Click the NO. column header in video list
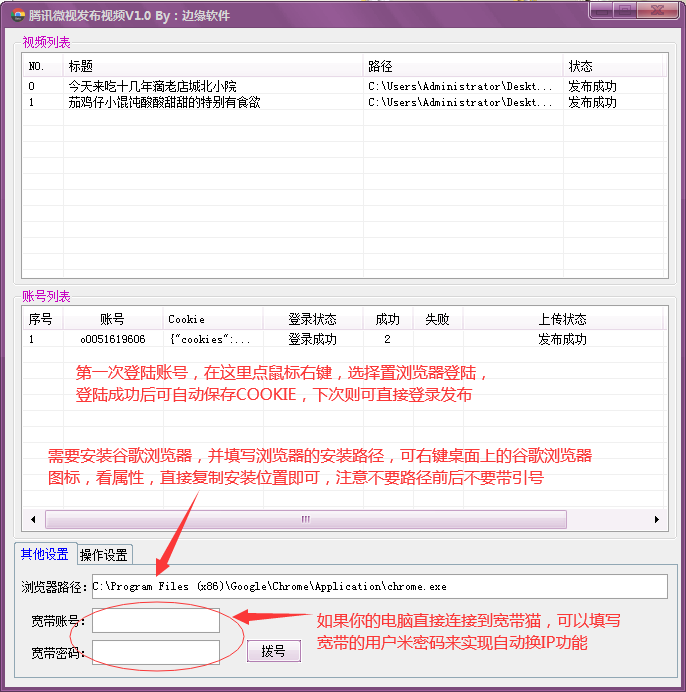 [43, 66]
